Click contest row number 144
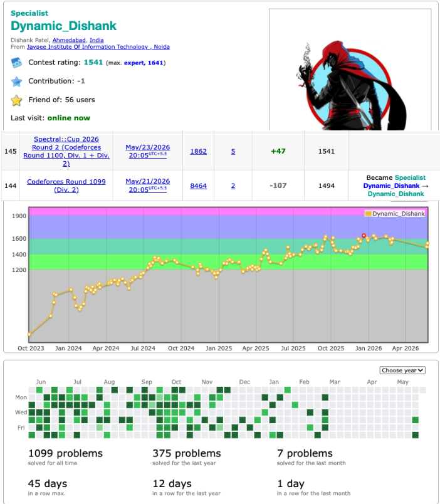 point(11,186)
